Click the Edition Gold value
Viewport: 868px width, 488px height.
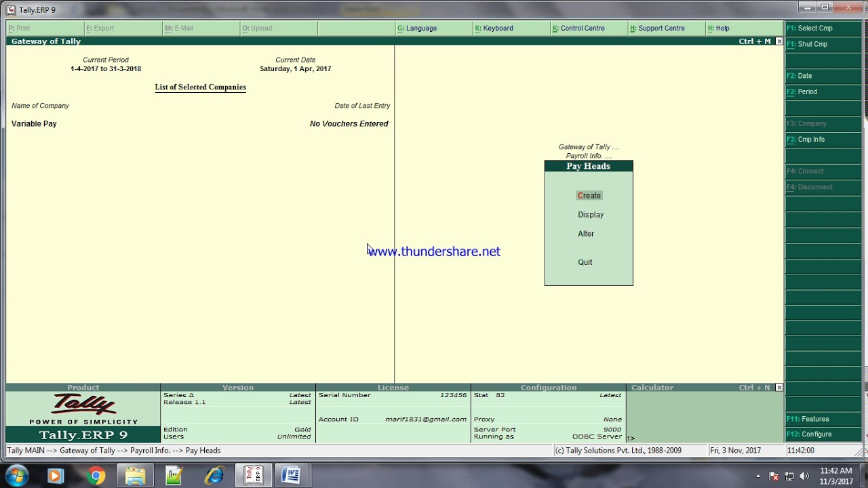[x=302, y=430]
